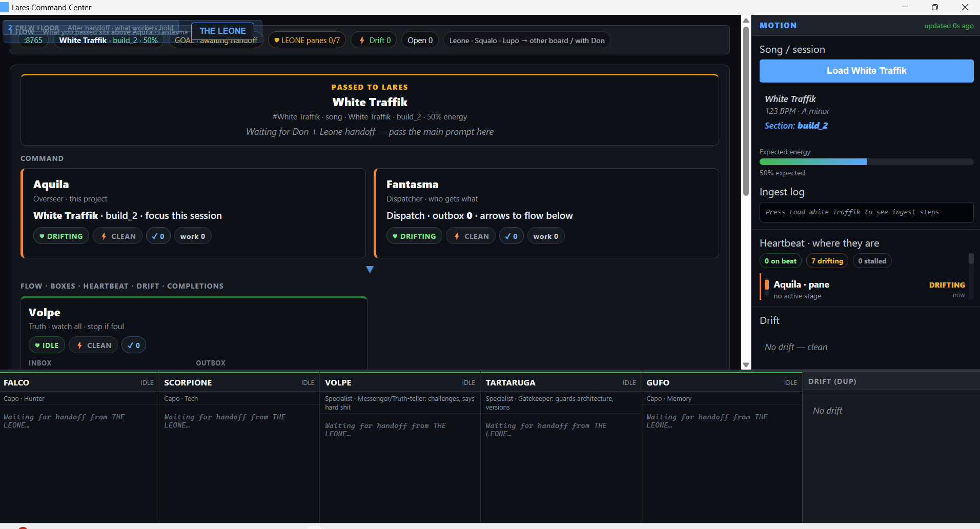Click the OUTBOX label in Volpe card
This screenshot has height=529, width=980.
[211, 363]
